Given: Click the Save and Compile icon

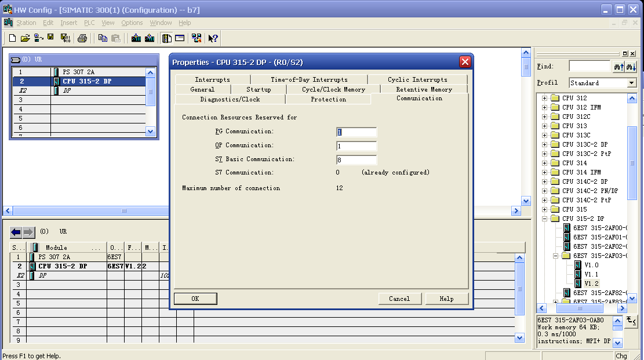Looking at the screenshot, I should point(66,38).
